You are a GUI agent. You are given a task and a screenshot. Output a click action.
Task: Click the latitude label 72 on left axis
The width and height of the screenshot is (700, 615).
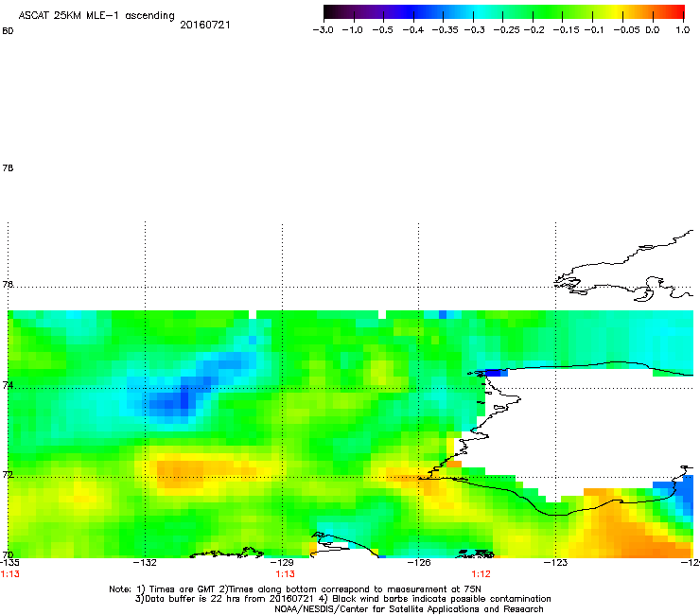coord(8,474)
